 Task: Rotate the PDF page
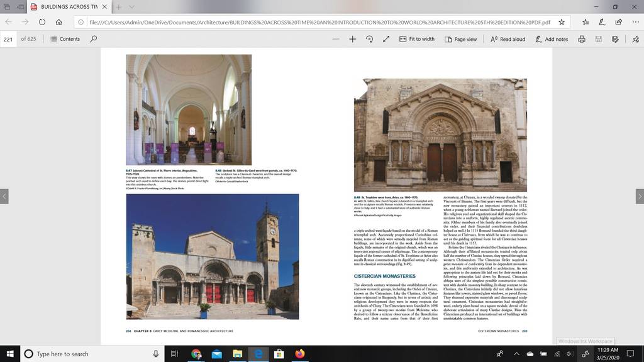[x=369, y=39]
